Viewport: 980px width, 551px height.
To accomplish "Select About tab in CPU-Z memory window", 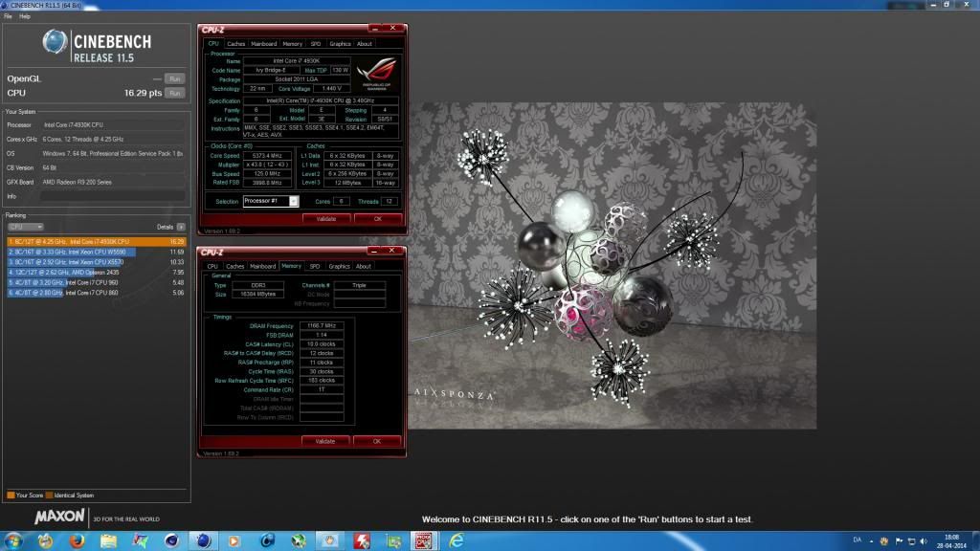I will click(x=363, y=266).
